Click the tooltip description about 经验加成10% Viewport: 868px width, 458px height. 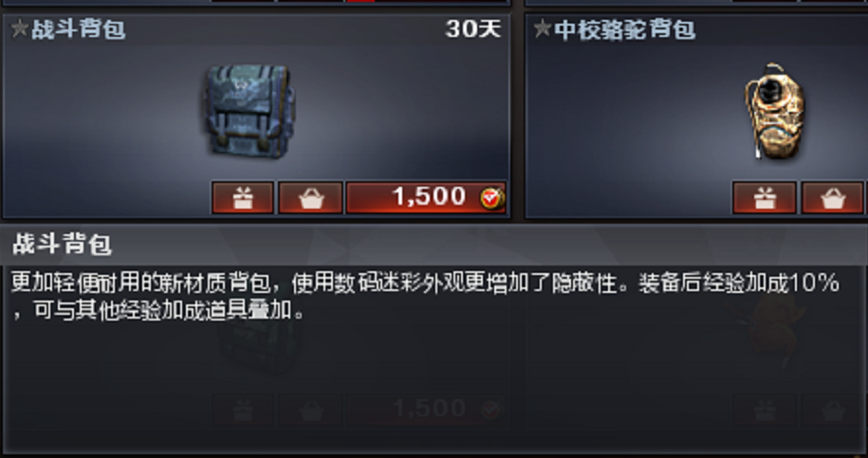(425, 297)
